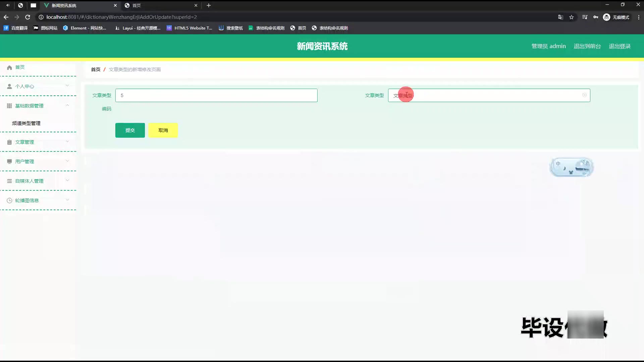
Task: Click 退出登录 link in header
Action: click(x=620, y=46)
